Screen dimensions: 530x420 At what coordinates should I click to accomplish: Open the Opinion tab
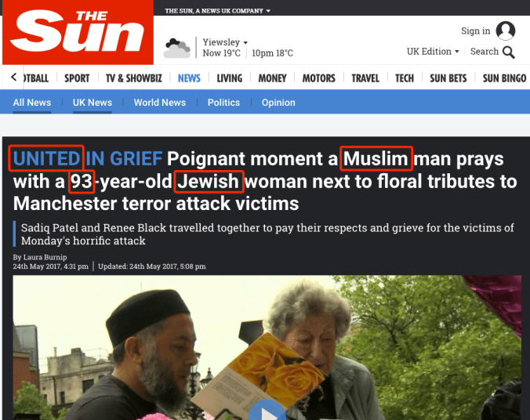278,103
